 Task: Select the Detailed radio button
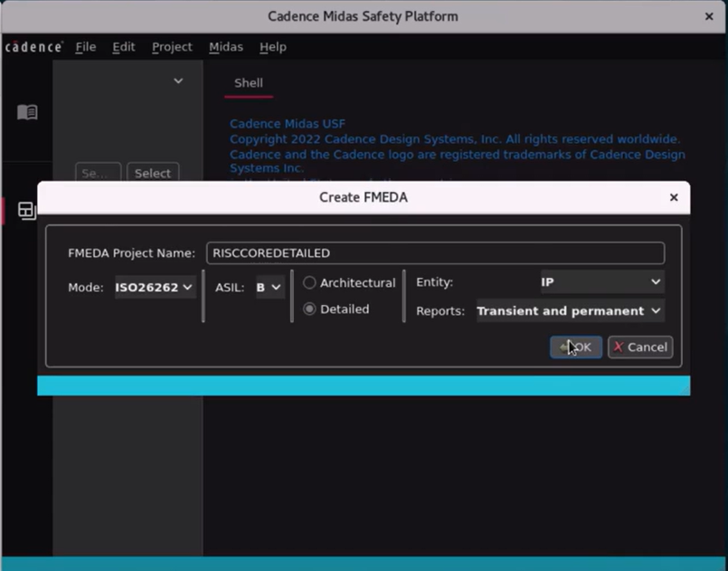pyautogui.click(x=309, y=309)
